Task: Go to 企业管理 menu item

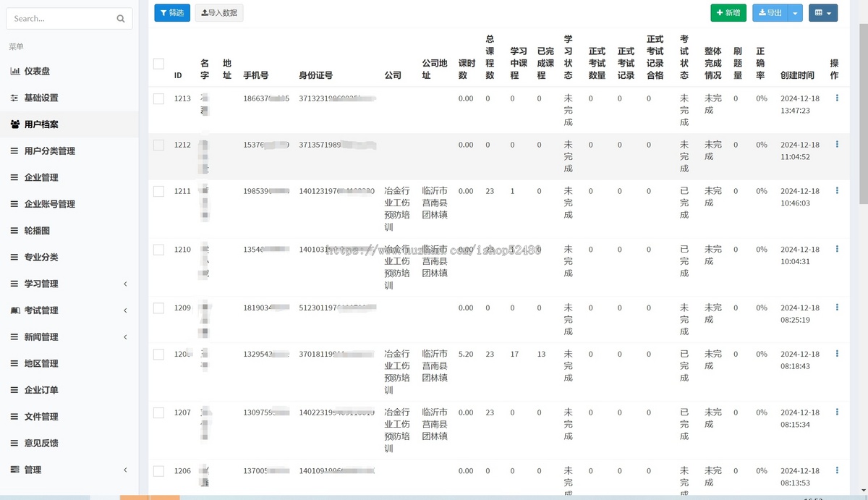Action: pyautogui.click(x=41, y=177)
